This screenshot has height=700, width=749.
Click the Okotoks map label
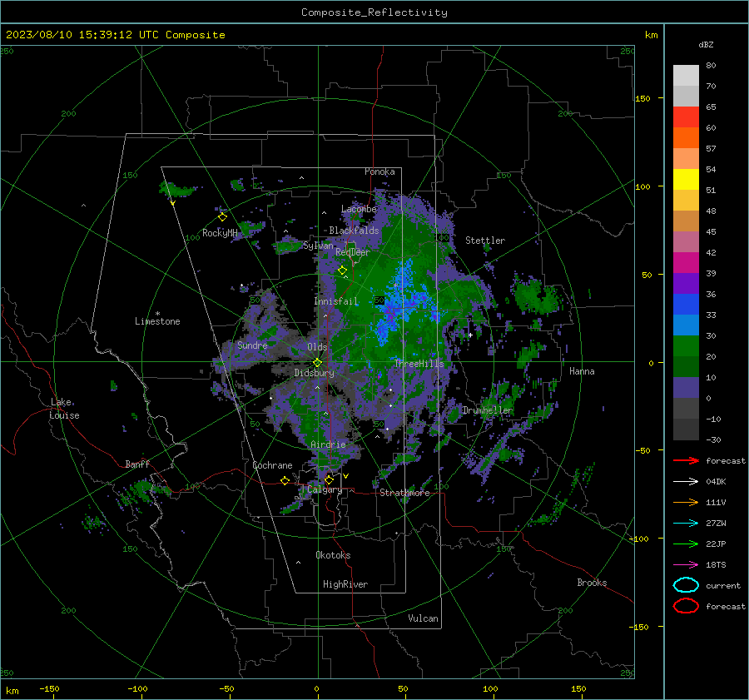pos(333,555)
